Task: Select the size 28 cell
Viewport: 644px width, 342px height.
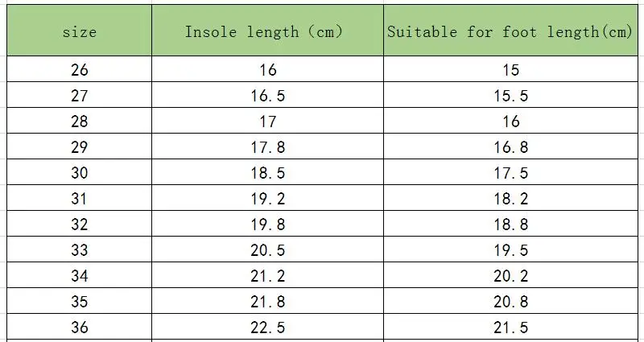Action: (x=79, y=122)
